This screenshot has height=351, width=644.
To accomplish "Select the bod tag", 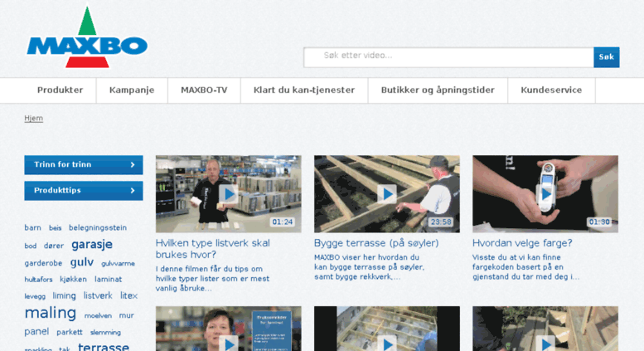I will coord(31,246).
